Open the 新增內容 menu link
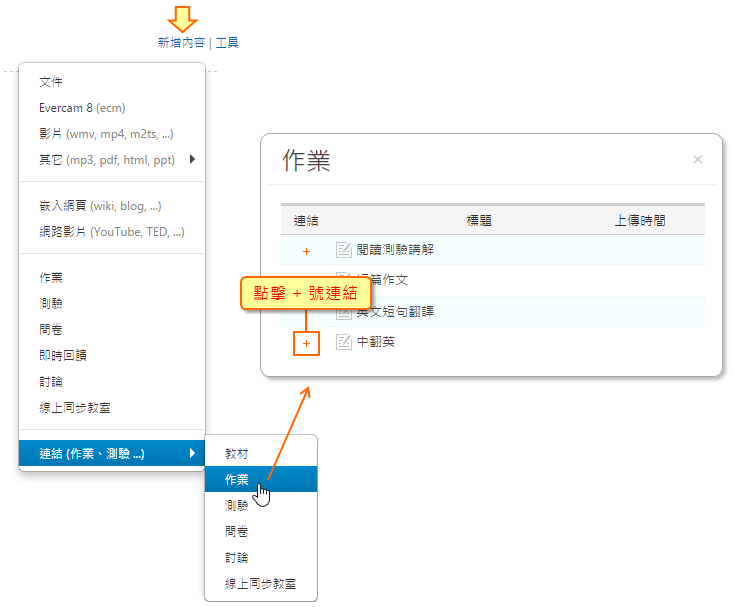 [x=181, y=43]
